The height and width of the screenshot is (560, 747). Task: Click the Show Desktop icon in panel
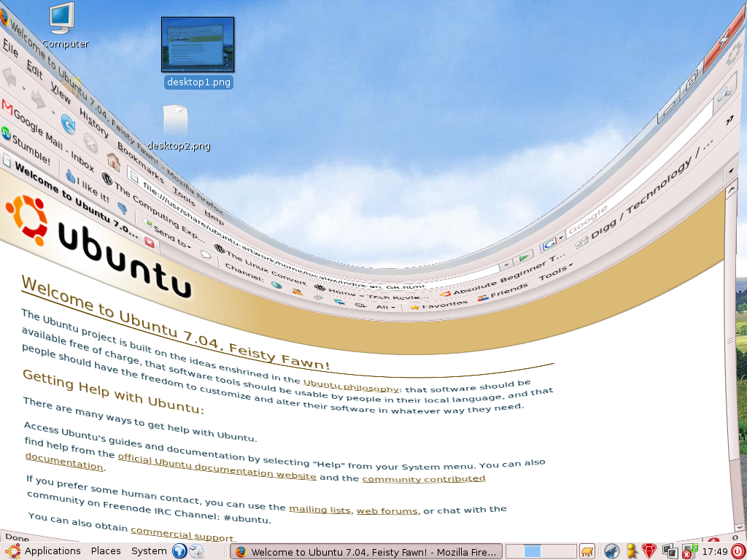click(x=587, y=551)
